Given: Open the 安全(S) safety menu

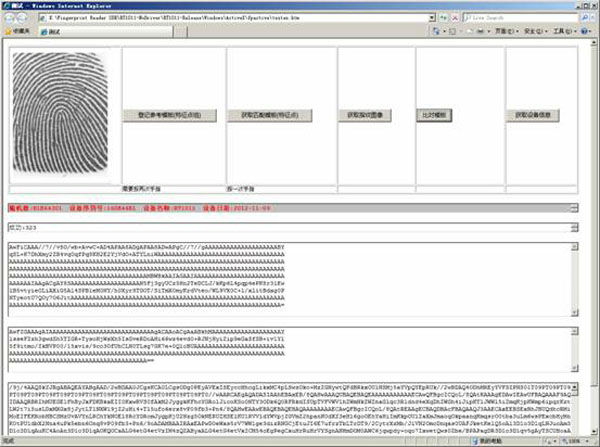Looking at the screenshot, I should [x=535, y=31].
